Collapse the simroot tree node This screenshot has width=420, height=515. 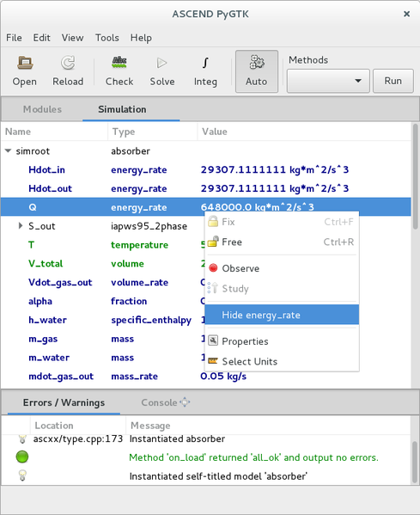9,150
